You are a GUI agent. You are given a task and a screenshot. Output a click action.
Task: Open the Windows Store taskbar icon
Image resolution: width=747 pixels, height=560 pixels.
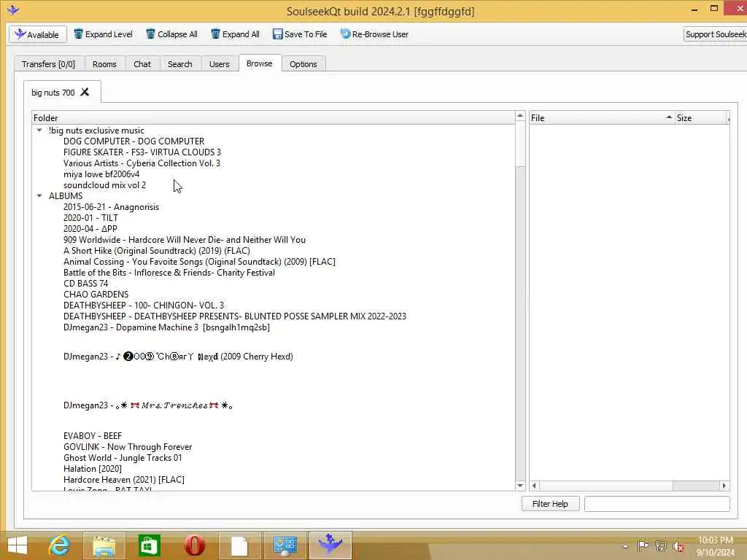click(149, 545)
